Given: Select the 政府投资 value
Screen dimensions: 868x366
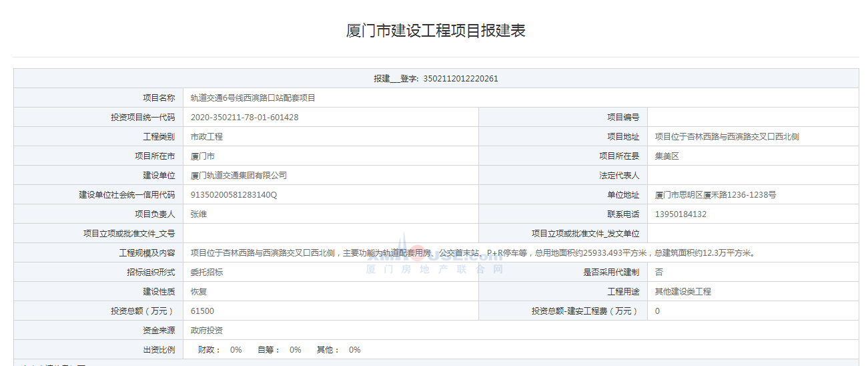Looking at the screenshot, I should pyautogui.click(x=206, y=331).
